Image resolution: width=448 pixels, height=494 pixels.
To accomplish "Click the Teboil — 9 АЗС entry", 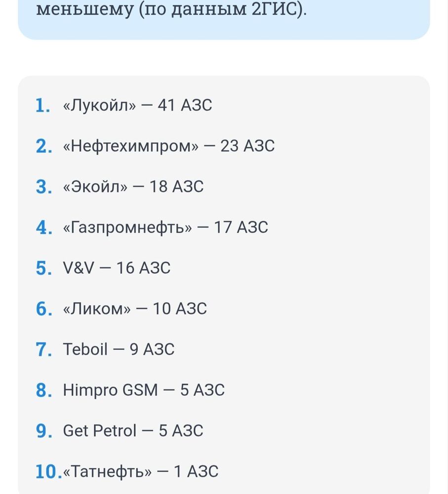I will click(x=119, y=349).
